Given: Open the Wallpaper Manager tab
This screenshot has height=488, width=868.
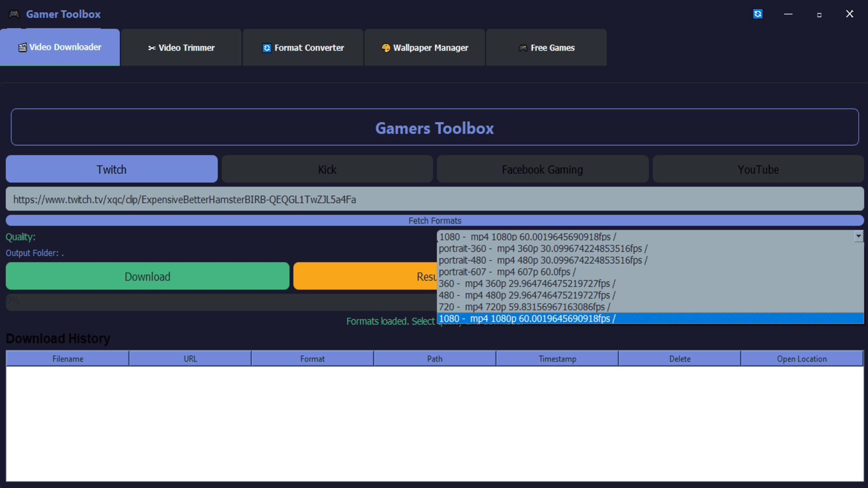Looking at the screenshot, I should 424,47.
